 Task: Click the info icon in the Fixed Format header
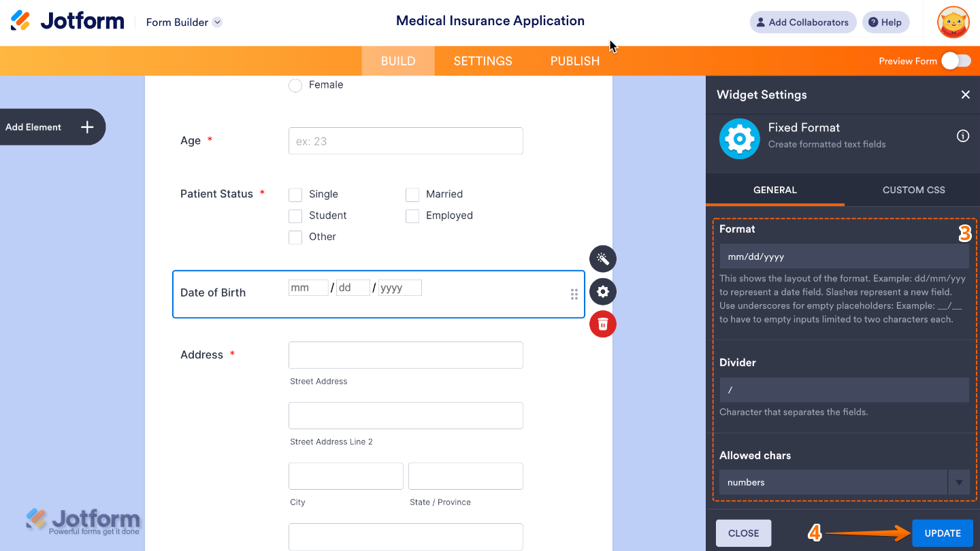pos(962,136)
